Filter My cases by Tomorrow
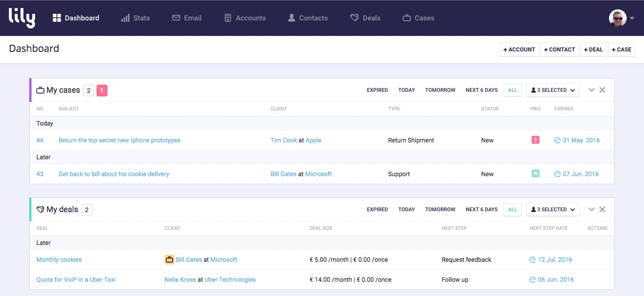The width and height of the screenshot is (644, 296). [440, 90]
